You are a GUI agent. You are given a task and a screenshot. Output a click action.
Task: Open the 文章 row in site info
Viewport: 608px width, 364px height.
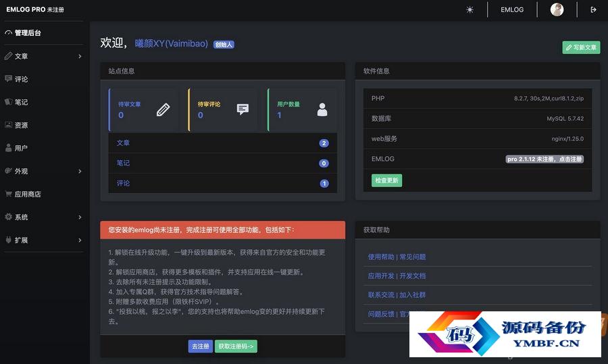click(x=222, y=143)
